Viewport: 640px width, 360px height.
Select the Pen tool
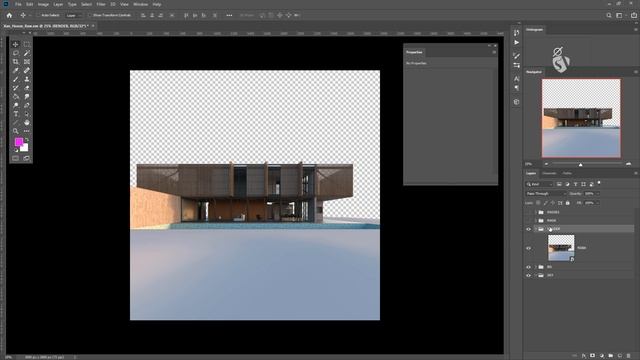[27, 105]
